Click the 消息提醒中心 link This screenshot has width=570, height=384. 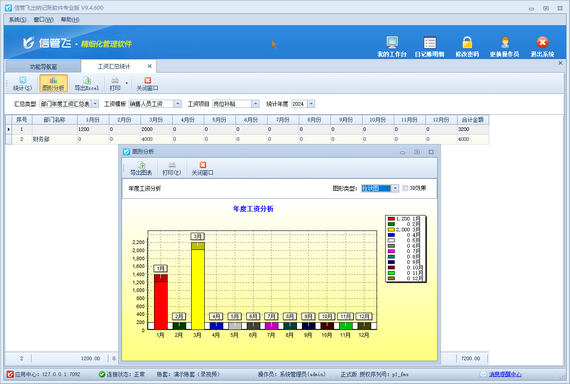(x=505, y=374)
